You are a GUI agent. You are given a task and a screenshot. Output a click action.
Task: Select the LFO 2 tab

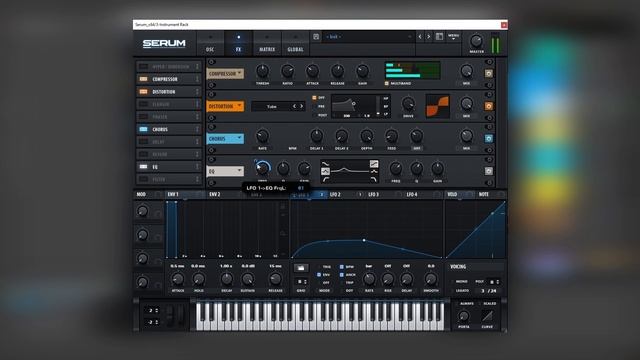pos(336,194)
